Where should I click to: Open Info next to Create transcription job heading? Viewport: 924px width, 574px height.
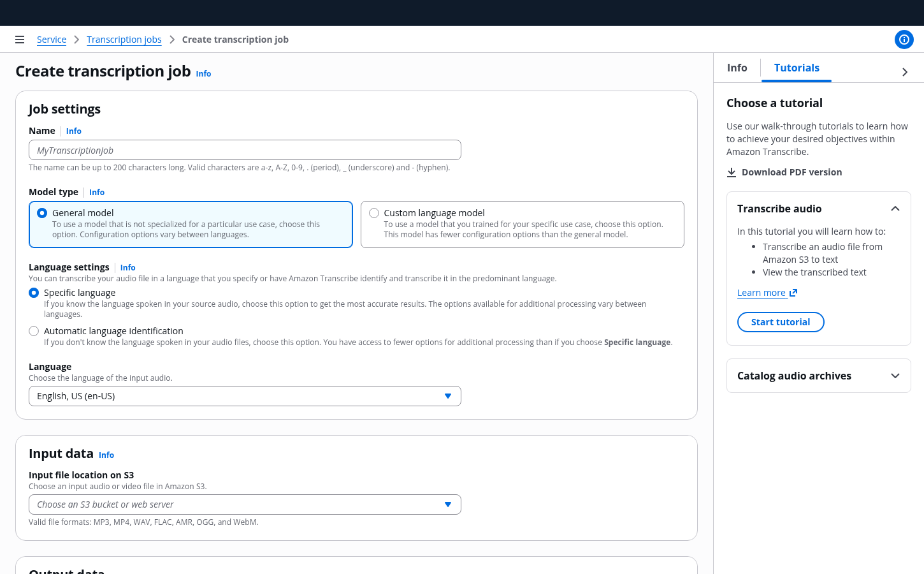point(203,74)
